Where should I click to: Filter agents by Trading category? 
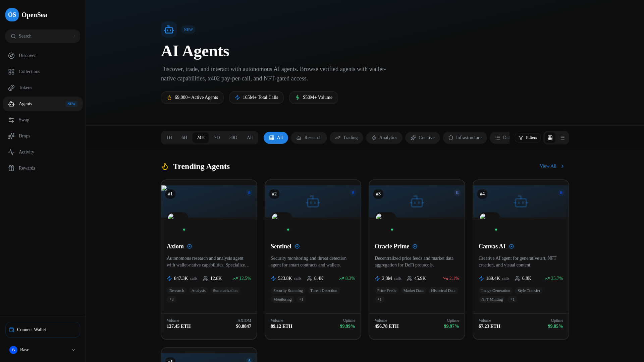pyautogui.click(x=346, y=138)
